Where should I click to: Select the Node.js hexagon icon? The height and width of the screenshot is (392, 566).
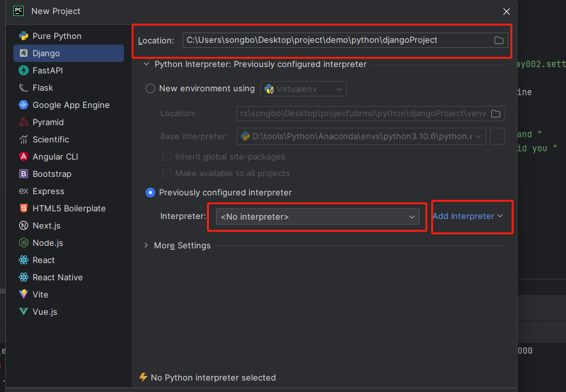24,243
